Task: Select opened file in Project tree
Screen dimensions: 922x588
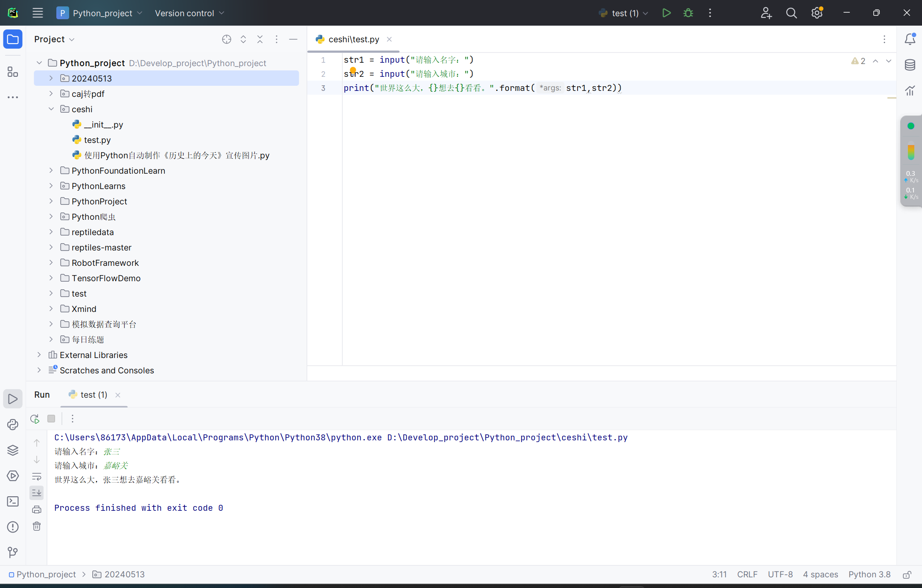Action: click(x=227, y=39)
